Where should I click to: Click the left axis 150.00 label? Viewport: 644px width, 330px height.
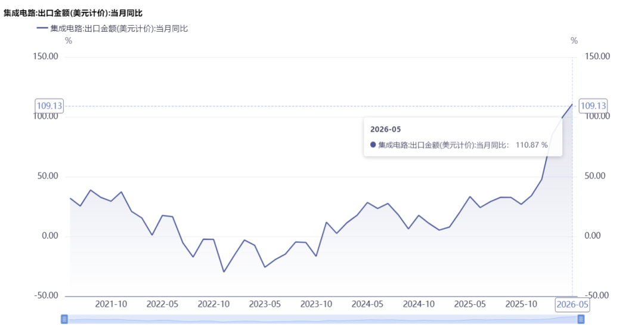point(45,56)
